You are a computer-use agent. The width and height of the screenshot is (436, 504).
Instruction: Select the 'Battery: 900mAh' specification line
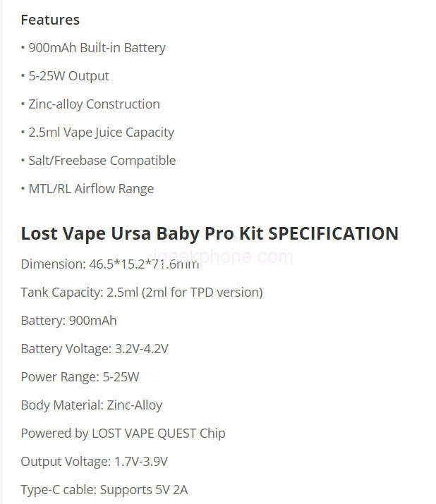68,321
